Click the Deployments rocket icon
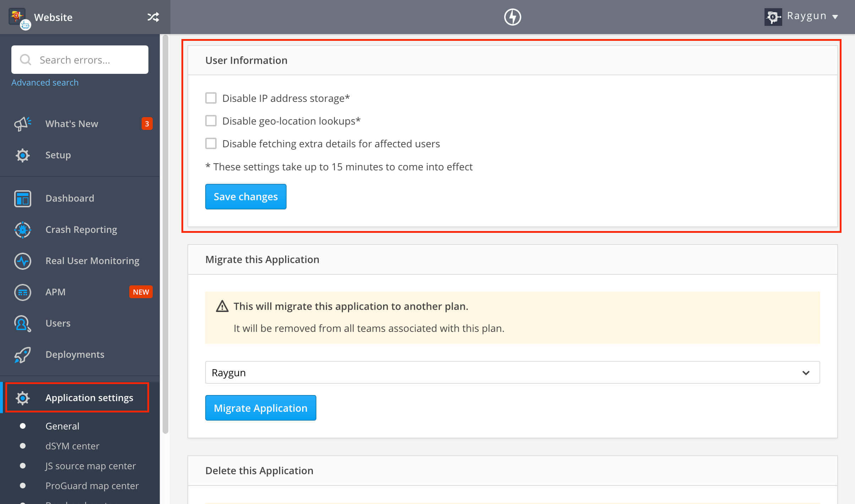The height and width of the screenshot is (504, 855). coord(23,355)
